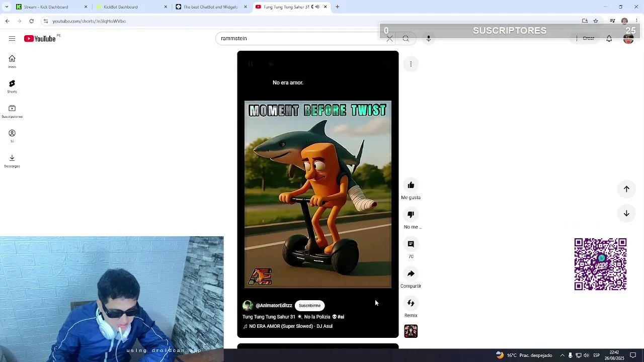Expand the tab search dropdown
Image resolution: width=644 pixels, height=362 pixels.
(x=6, y=7)
